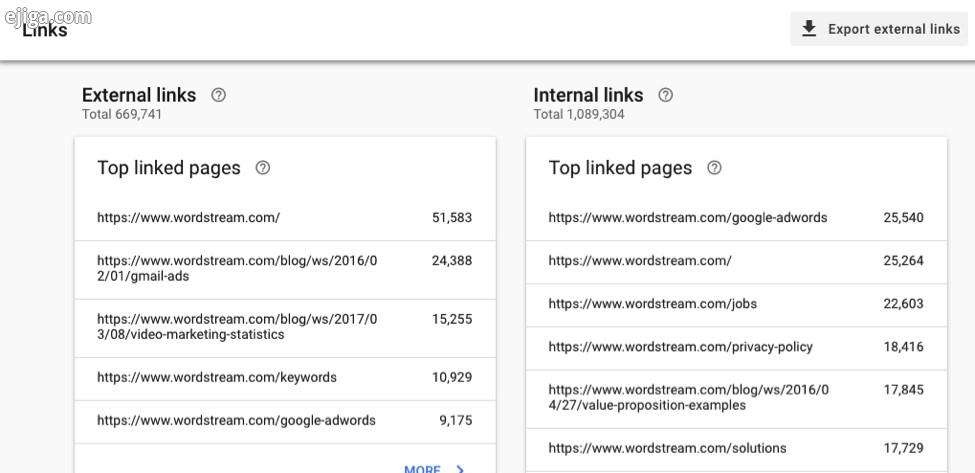Click the Internal links heading
The image size is (975, 473).
588,95
